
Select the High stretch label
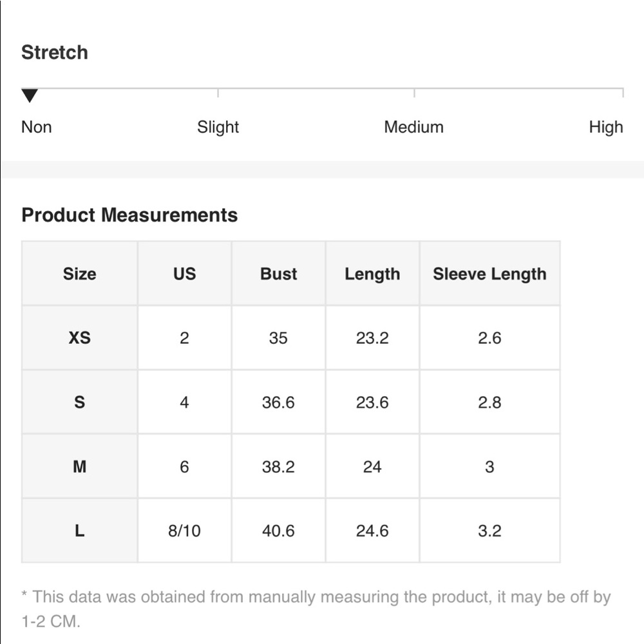[605, 127]
